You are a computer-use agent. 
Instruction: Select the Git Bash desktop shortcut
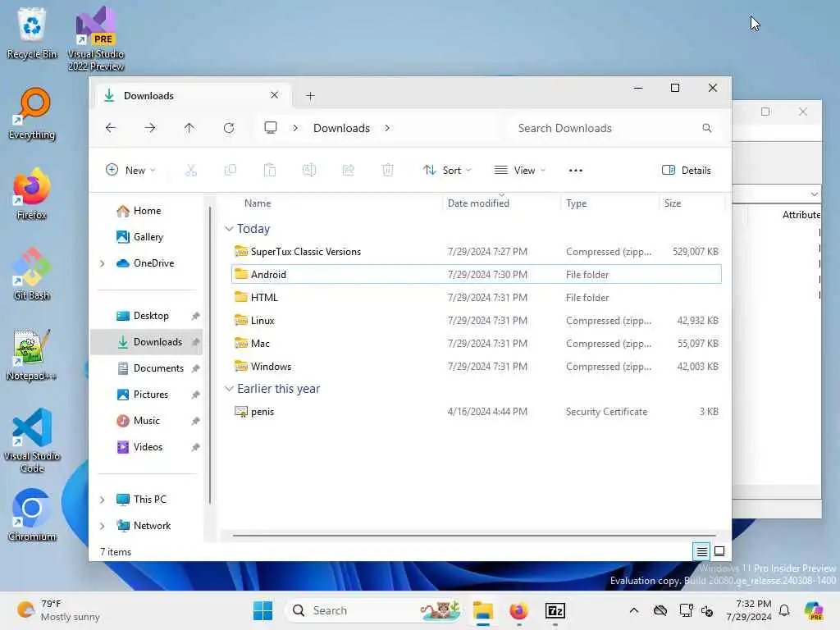32,274
